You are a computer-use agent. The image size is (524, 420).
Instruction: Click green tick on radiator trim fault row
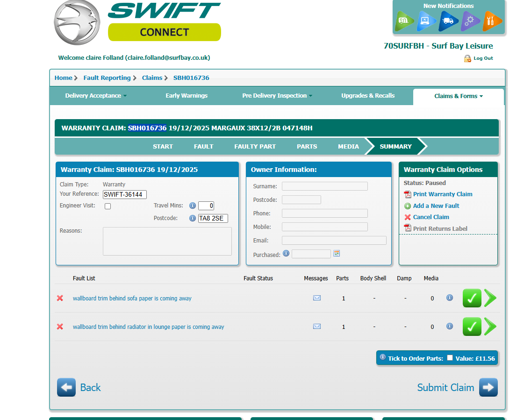pos(472,327)
